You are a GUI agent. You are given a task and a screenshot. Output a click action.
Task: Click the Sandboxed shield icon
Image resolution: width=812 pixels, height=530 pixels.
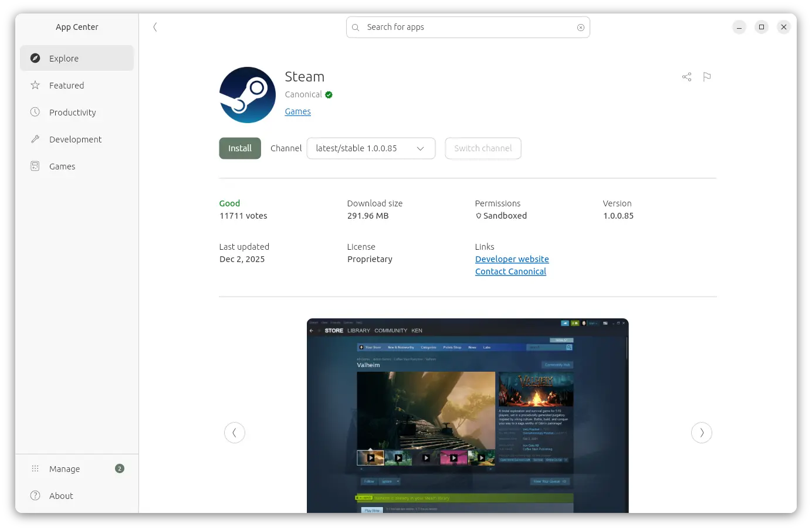point(479,216)
